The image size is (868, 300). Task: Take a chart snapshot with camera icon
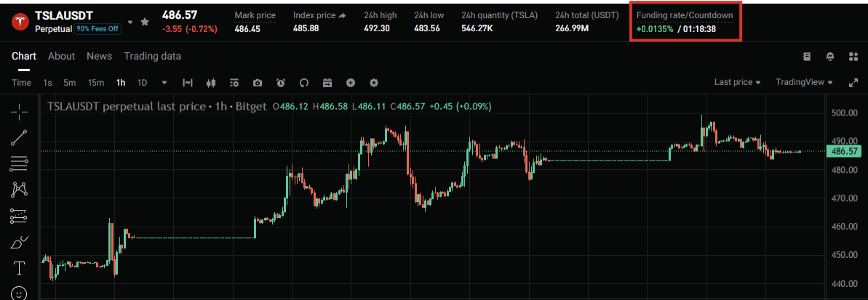pos(258,83)
